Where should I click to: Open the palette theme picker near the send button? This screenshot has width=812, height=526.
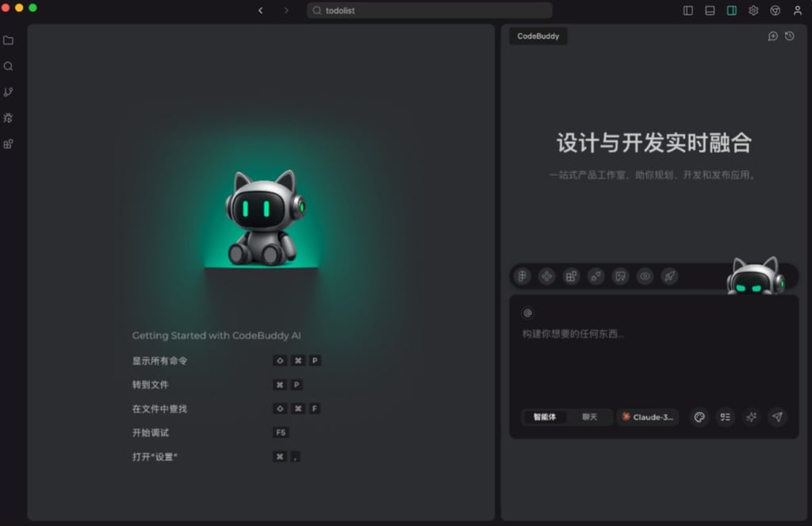point(699,417)
